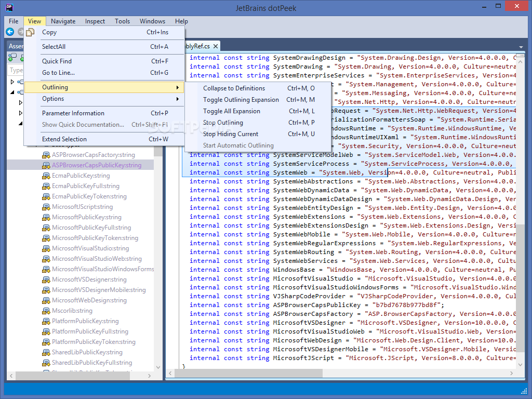Click the MicrosoftJScript identifier in code
This screenshot has width=532, height=399.
coord(303,358)
